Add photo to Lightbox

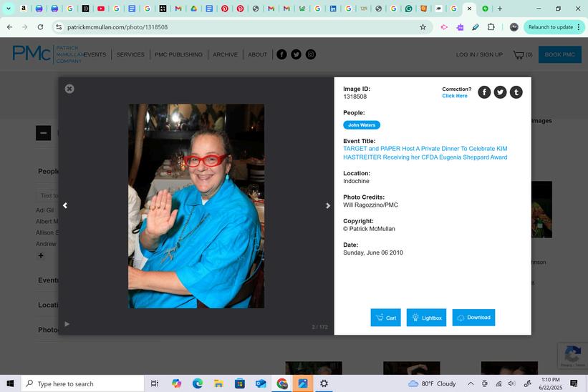click(x=426, y=318)
